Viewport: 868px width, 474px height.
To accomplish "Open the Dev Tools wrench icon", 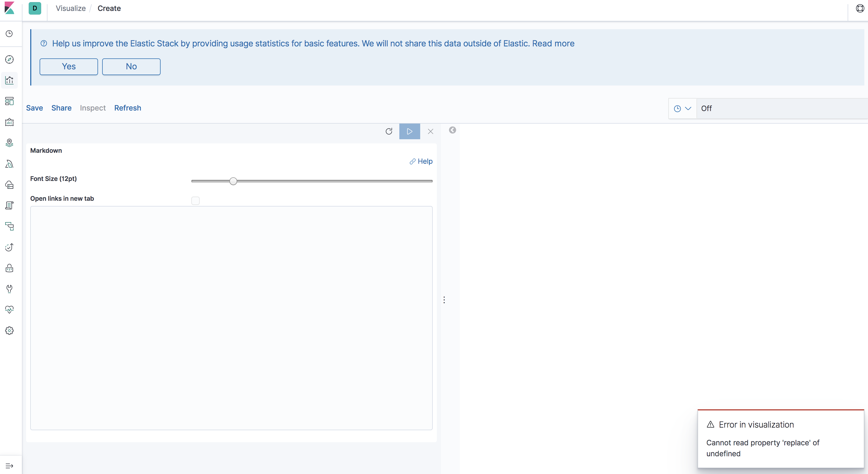I will click(x=9, y=289).
